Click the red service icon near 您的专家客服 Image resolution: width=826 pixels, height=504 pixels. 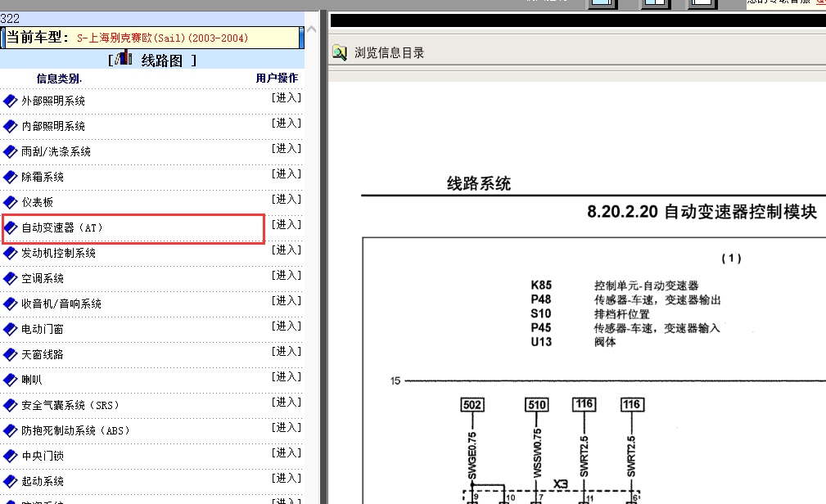[819, 4]
